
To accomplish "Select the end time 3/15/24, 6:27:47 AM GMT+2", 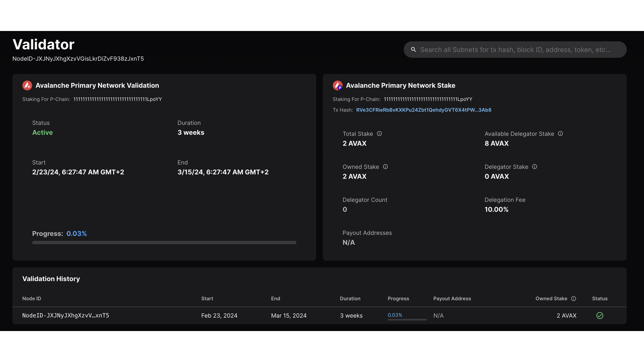I will pyautogui.click(x=223, y=172).
